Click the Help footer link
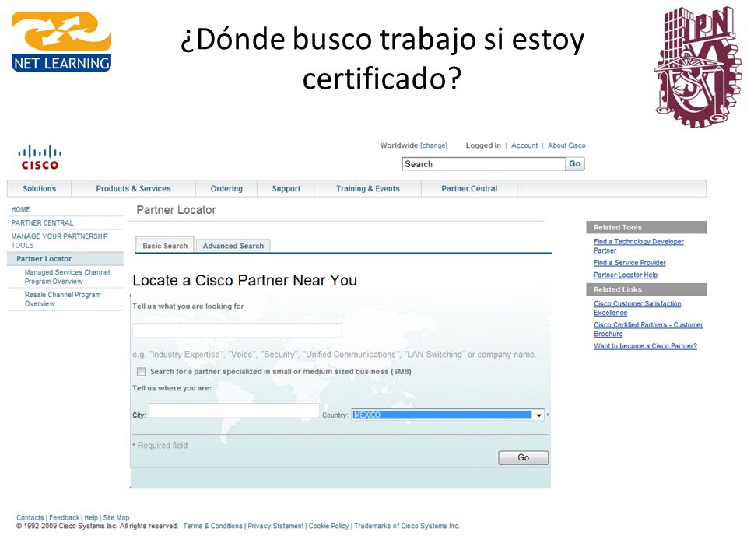The height and width of the screenshot is (560, 747). pos(91,518)
